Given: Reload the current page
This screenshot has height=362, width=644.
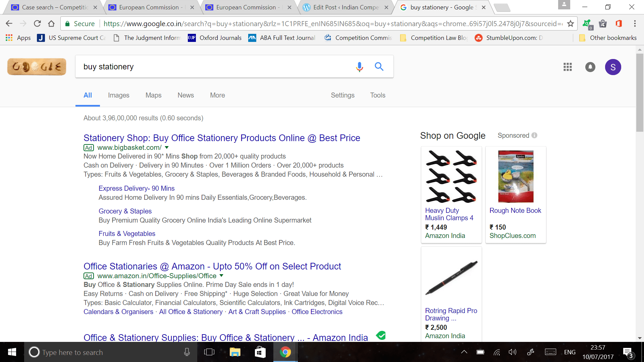Looking at the screenshot, I should pos(37,23).
